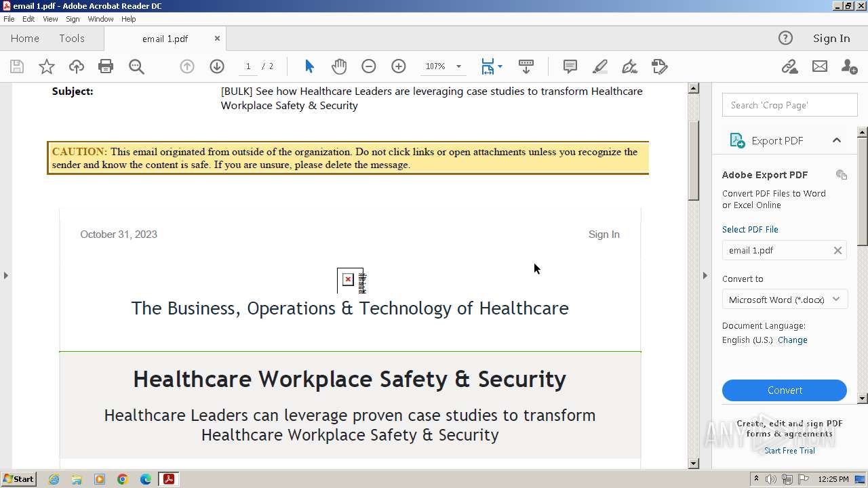Select the email 1.pdf document tab
This screenshot has height=488, width=868.
(165, 39)
